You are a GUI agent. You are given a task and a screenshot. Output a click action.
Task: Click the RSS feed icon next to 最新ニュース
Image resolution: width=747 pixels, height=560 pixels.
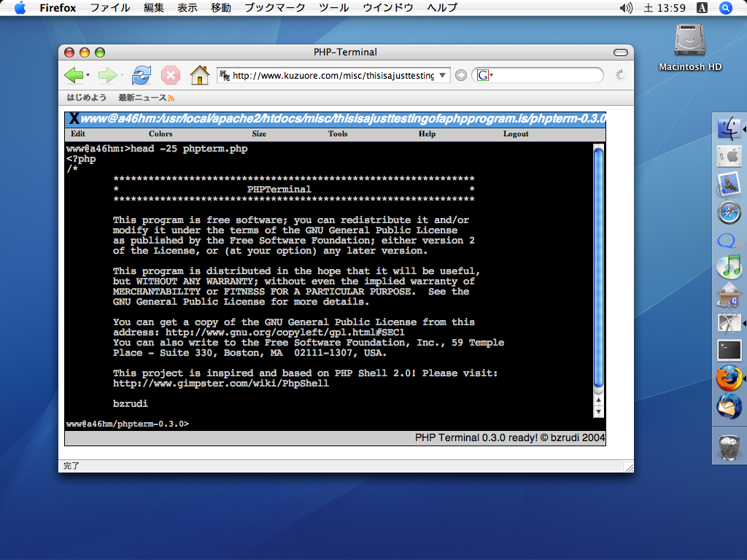tap(171, 98)
